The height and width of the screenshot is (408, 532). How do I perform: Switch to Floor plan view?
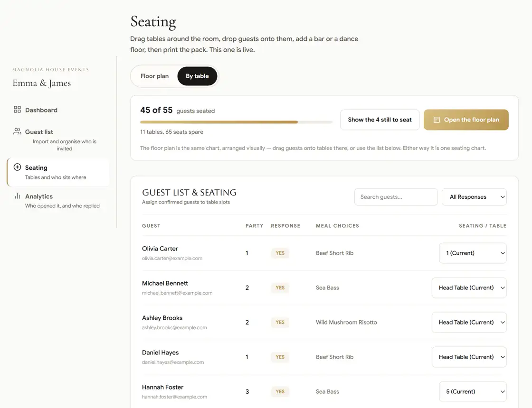point(155,76)
